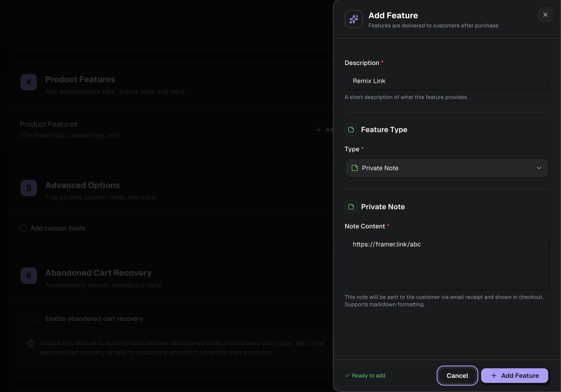This screenshot has width=561, height=392.
Task: Click into the Note Content text area
Action: (x=446, y=263)
